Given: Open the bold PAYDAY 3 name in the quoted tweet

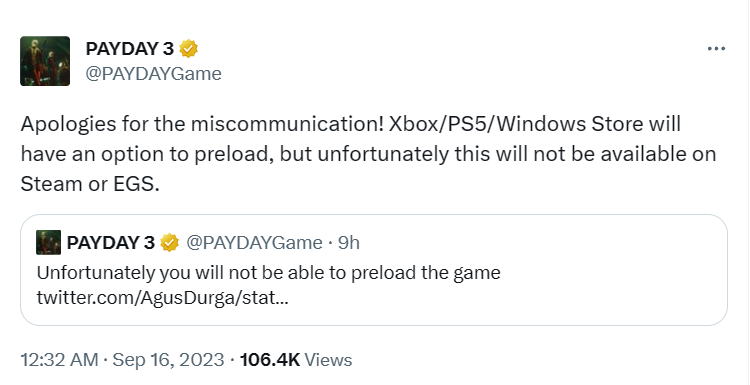Looking at the screenshot, I should click(111, 243).
